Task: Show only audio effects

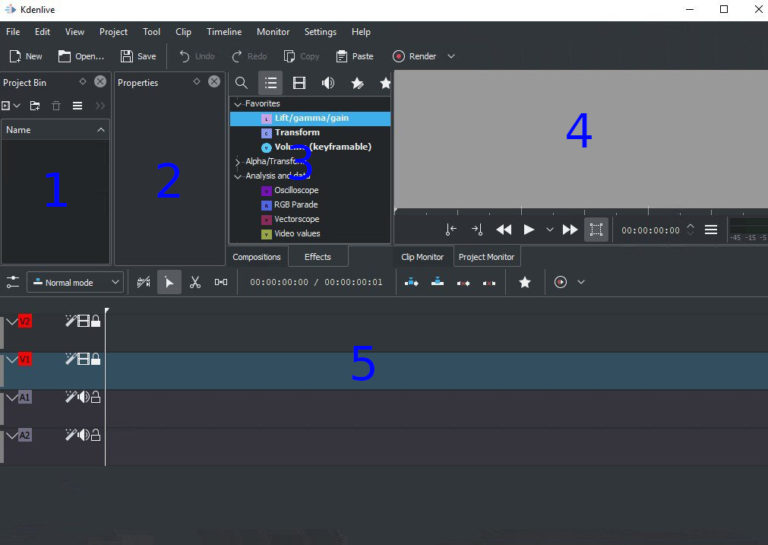Action: 328,83
